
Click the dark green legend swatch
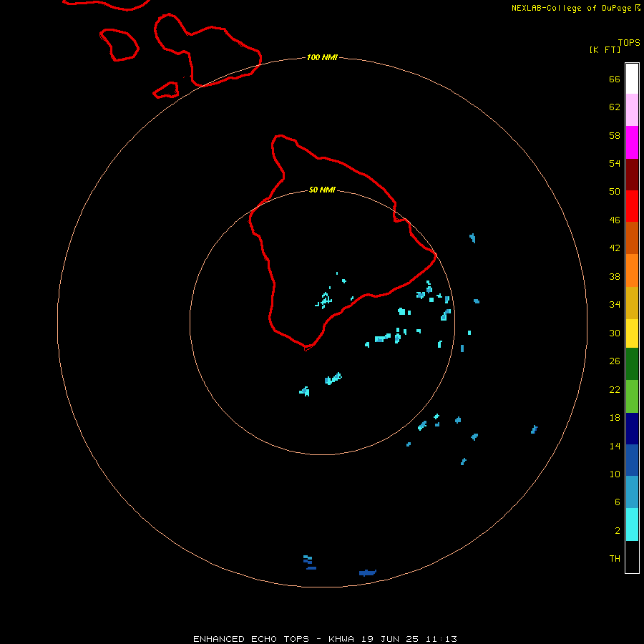tap(632, 364)
